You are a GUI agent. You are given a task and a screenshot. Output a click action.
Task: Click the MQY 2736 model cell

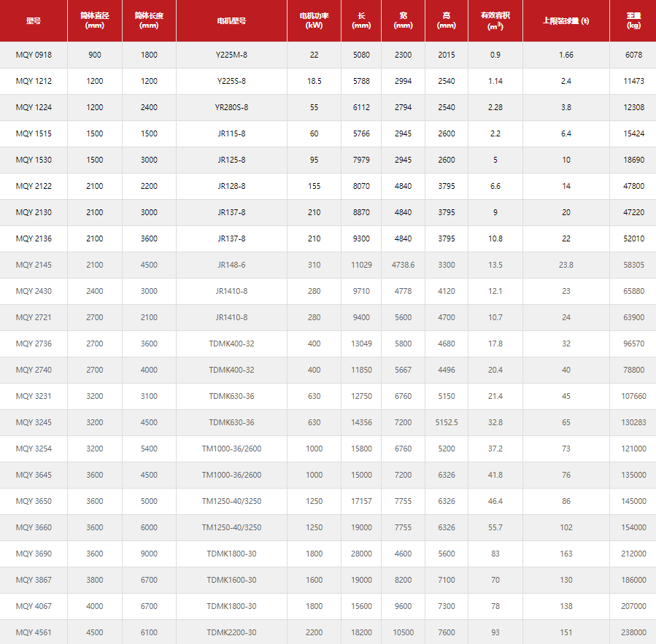[34, 344]
